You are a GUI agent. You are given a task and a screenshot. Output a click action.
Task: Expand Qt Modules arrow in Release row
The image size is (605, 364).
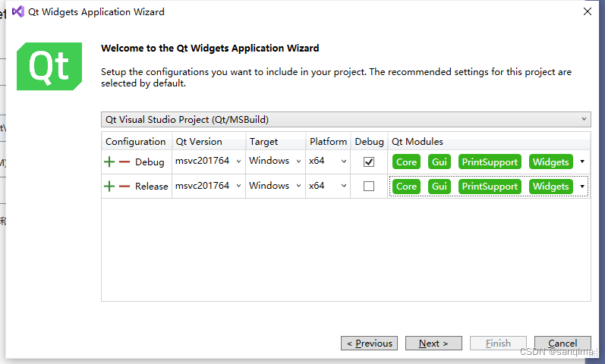pos(582,187)
